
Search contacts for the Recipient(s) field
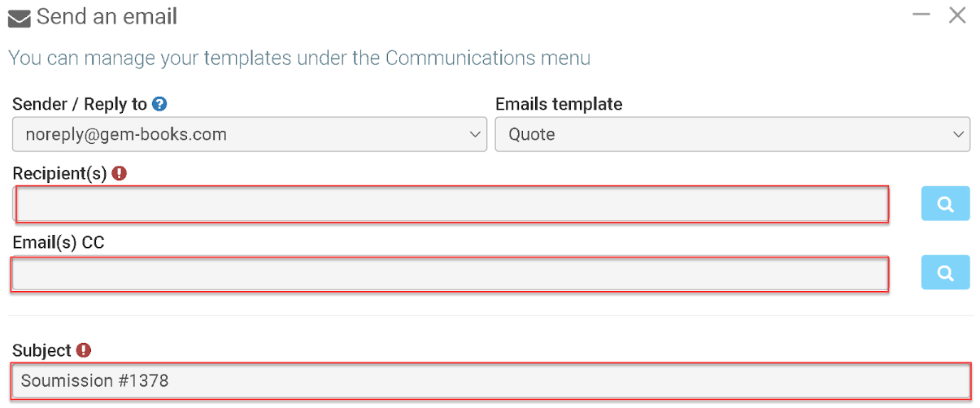(x=945, y=203)
